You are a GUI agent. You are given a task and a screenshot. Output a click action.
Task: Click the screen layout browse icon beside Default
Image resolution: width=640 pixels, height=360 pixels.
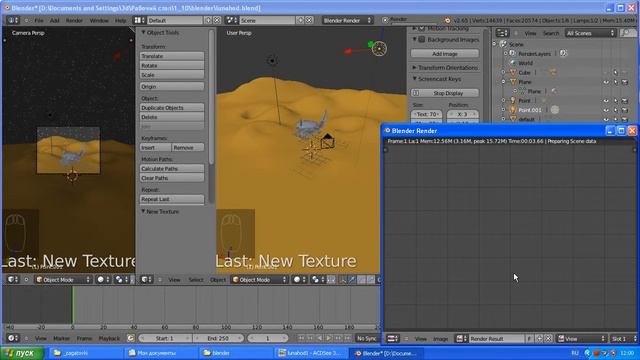click(x=140, y=20)
